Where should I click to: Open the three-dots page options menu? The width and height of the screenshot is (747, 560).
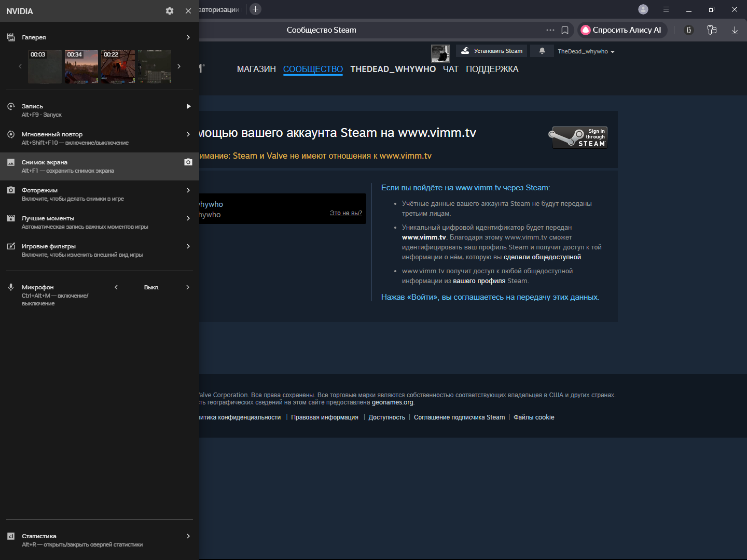click(550, 30)
